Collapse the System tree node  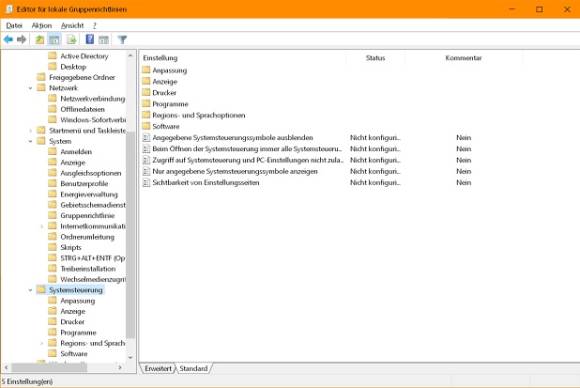[x=30, y=141]
